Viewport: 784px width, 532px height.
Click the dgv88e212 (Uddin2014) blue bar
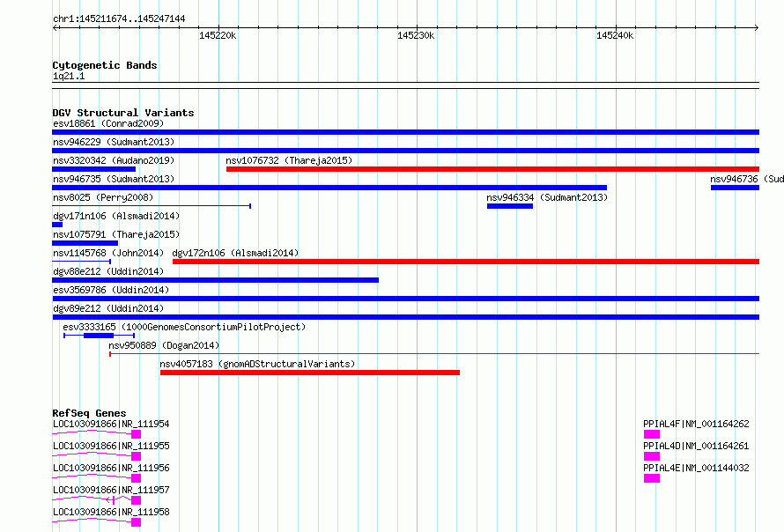216,280
